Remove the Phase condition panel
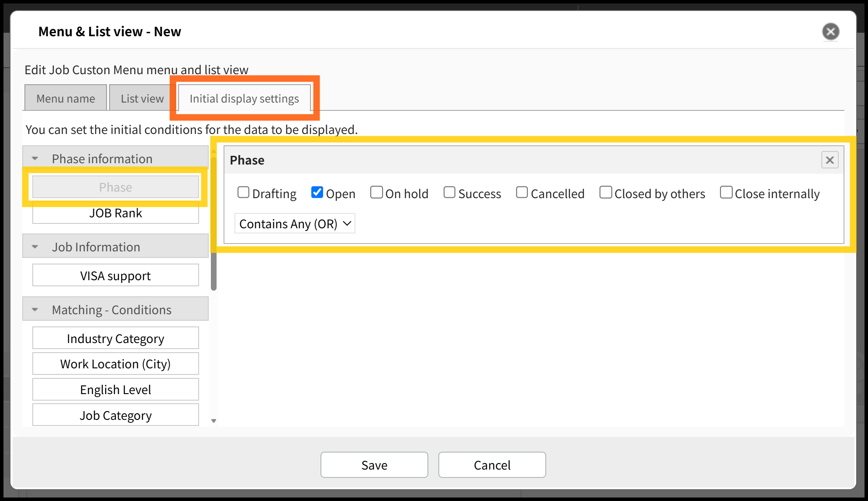Image resolution: width=868 pixels, height=501 pixels. point(830,160)
